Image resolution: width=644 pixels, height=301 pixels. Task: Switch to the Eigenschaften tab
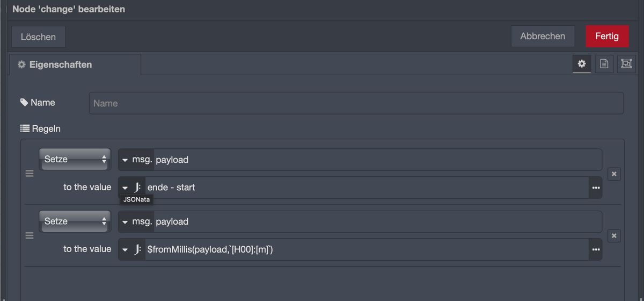pos(75,64)
